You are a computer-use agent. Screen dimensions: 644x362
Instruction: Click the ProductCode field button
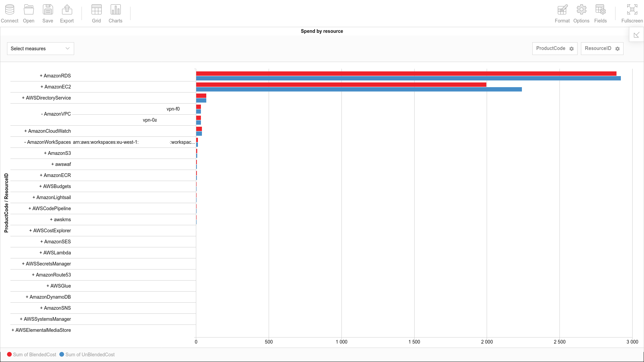point(555,49)
